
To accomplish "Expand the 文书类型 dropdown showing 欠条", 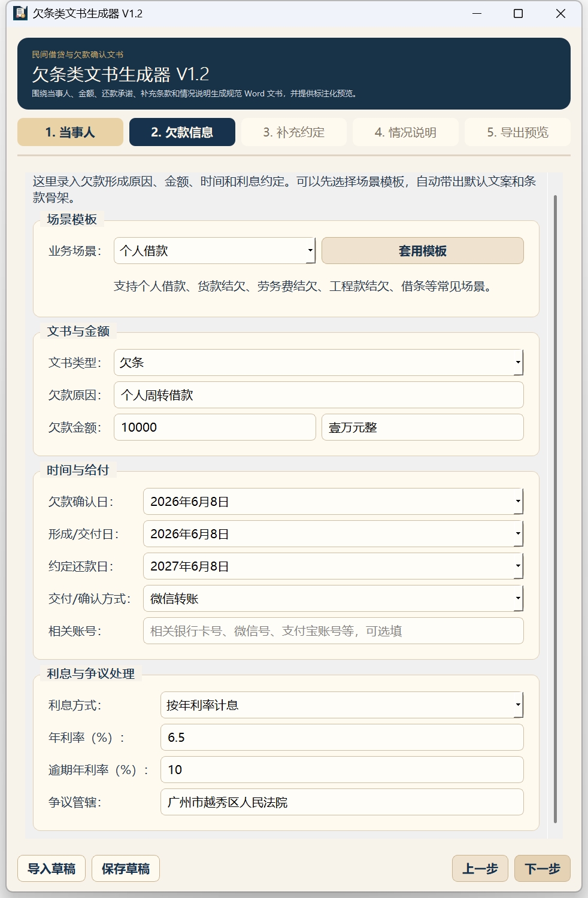I will coord(319,363).
